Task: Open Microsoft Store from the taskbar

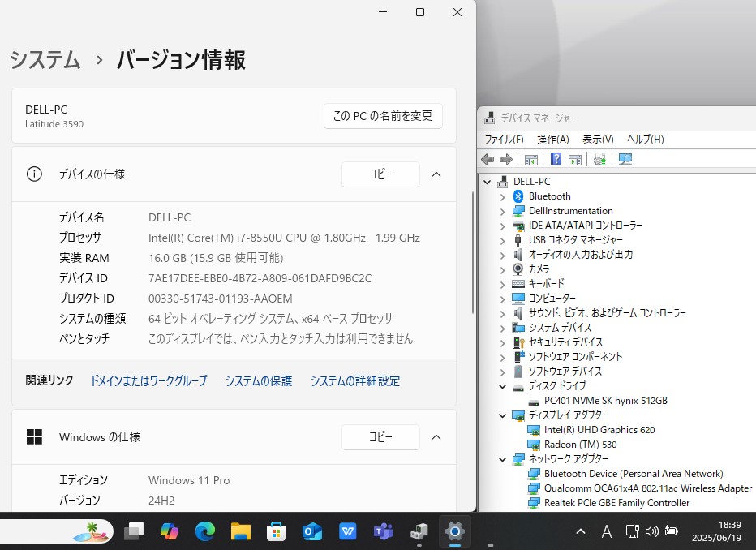Action: [x=277, y=531]
